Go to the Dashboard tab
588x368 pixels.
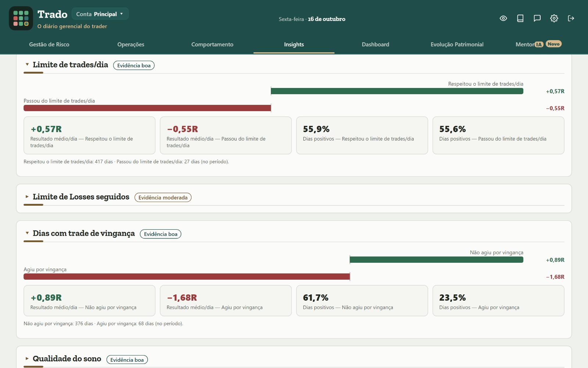(376, 45)
